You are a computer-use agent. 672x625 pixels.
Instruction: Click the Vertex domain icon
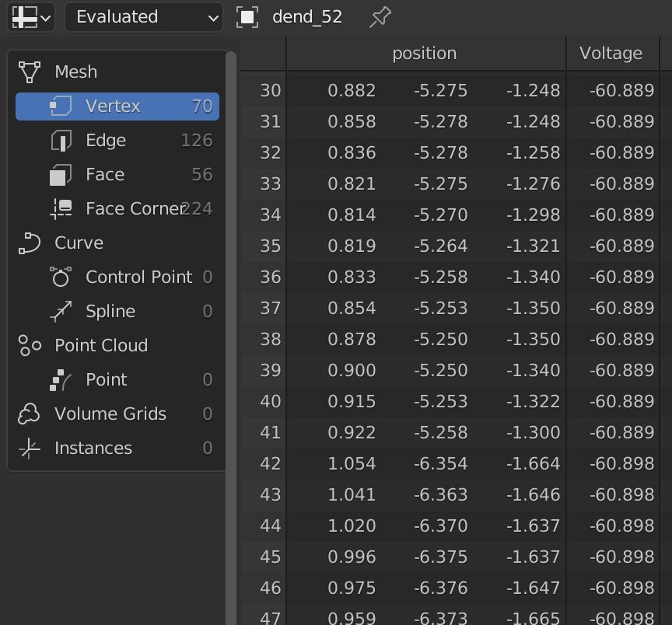click(x=61, y=106)
